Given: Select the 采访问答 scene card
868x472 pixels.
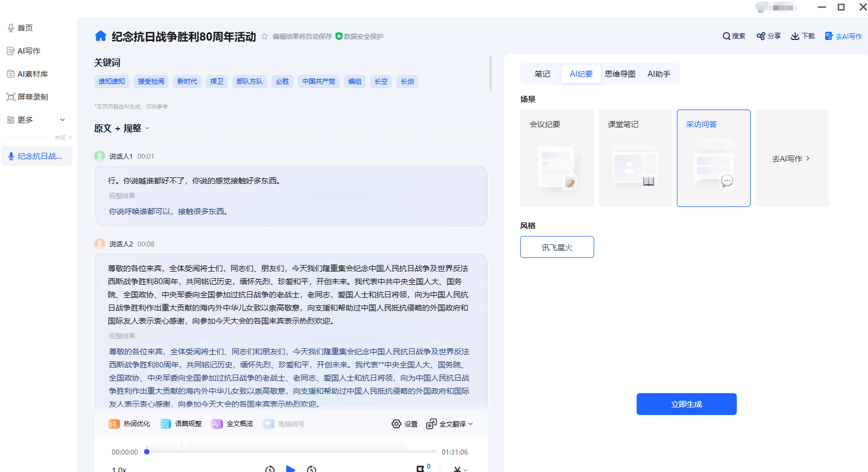Looking at the screenshot, I should point(714,158).
